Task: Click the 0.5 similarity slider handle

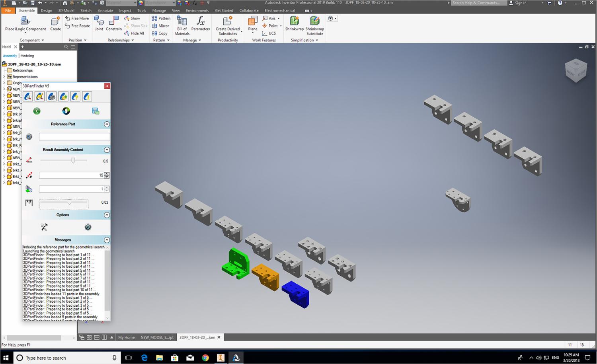Action: tap(73, 160)
